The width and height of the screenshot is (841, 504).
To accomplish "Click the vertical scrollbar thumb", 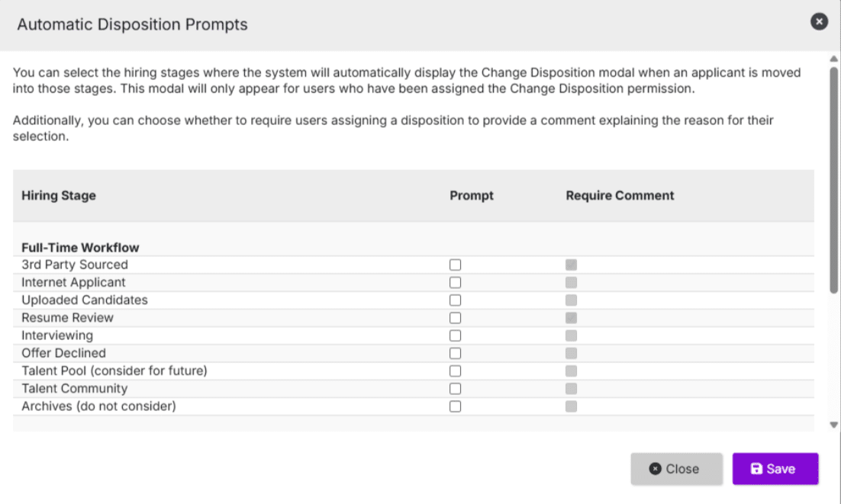I will pos(833,179).
